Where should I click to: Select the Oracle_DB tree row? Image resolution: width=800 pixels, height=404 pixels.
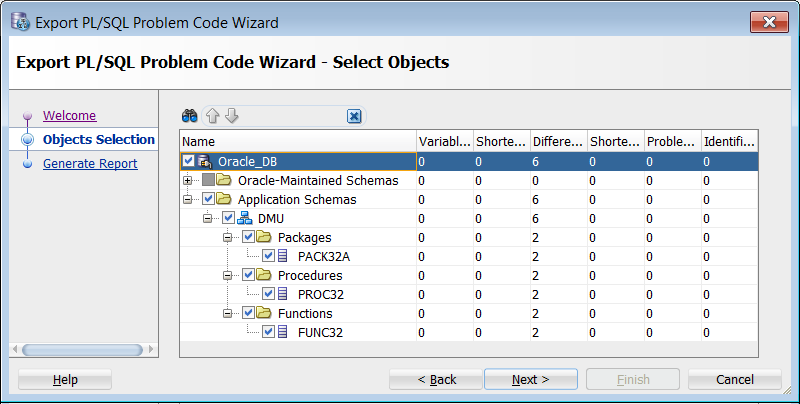469,162
